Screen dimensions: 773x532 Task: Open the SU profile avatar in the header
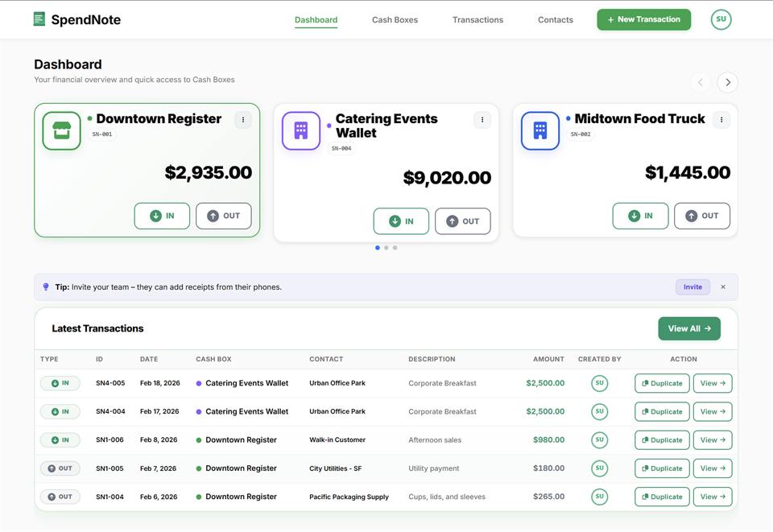tap(721, 19)
